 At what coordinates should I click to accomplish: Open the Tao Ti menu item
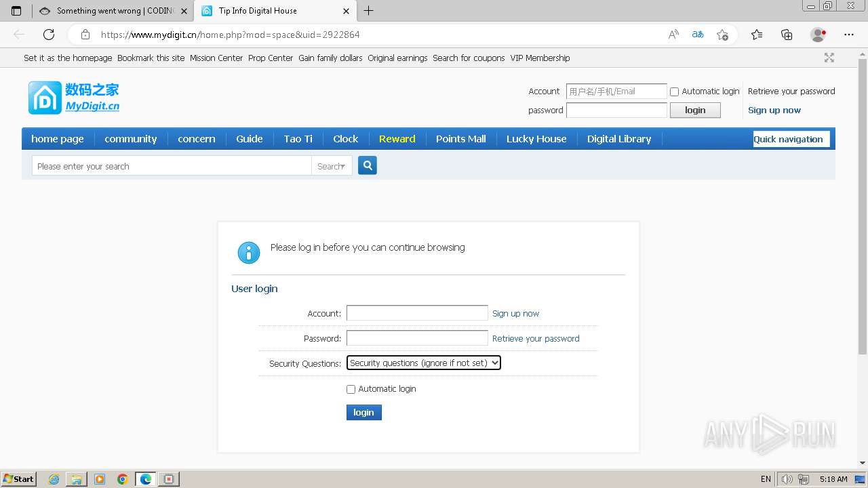tap(298, 139)
